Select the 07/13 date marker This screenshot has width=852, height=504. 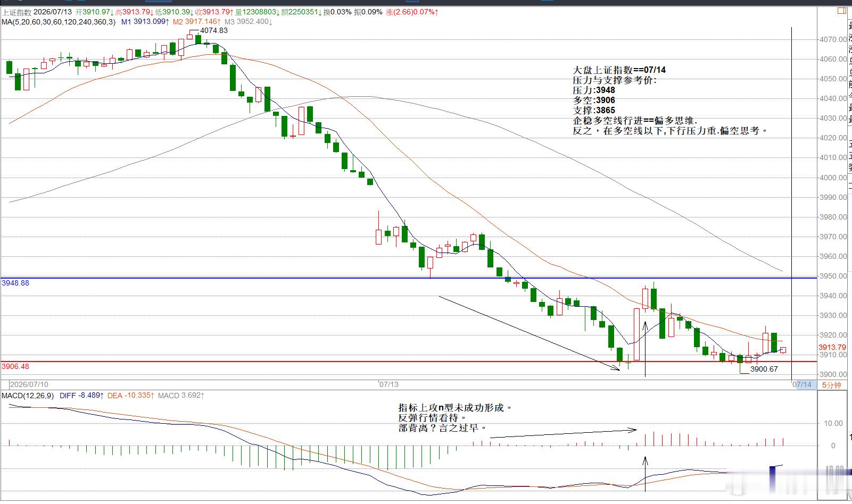389,384
